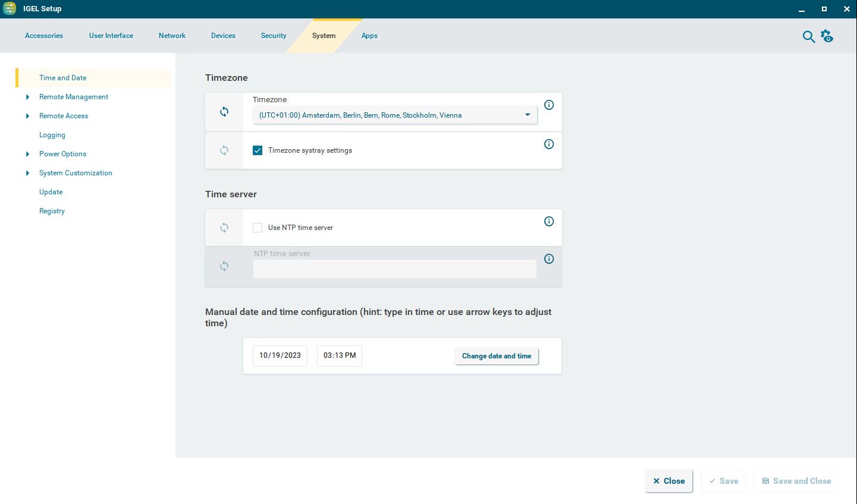Open the Timezone dropdown list
857x504 pixels.
394,115
